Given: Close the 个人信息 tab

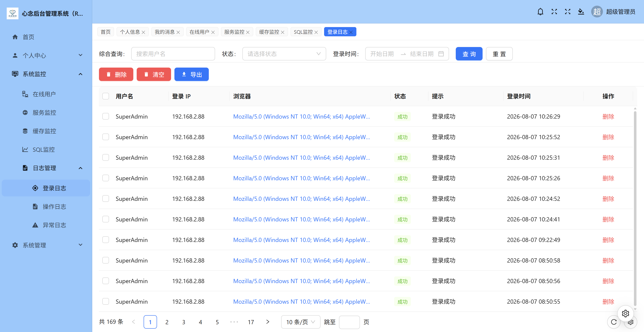Looking at the screenshot, I should click(x=144, y=32).
